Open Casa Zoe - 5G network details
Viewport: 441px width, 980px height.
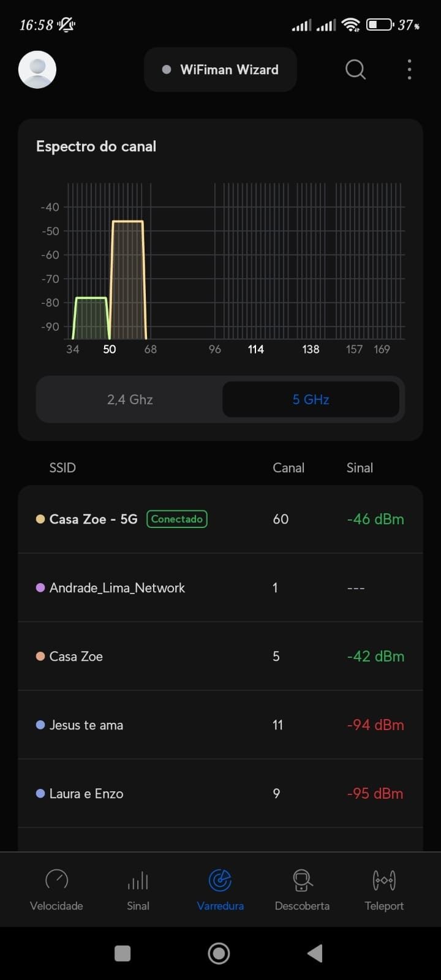coord(93,519)
